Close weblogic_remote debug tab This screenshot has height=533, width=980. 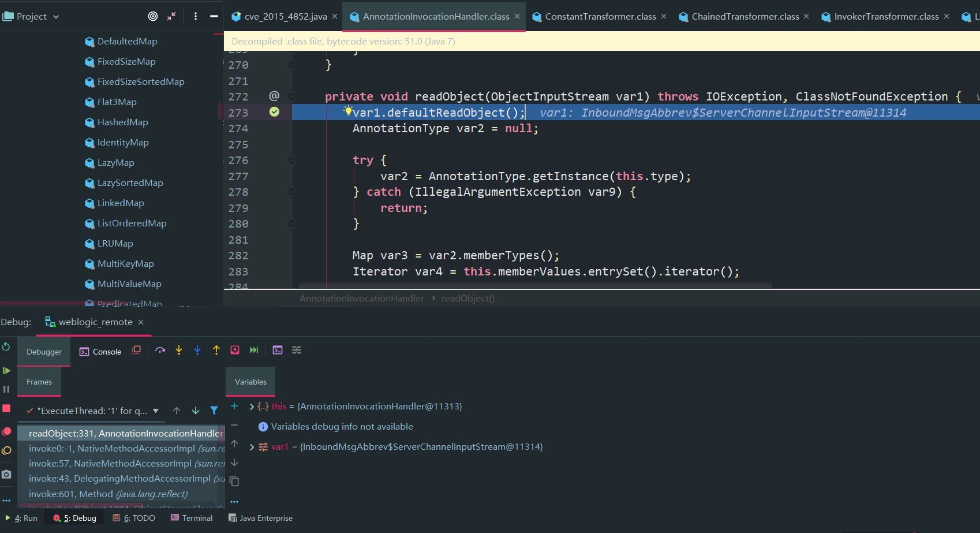click(x=141, y=322)
